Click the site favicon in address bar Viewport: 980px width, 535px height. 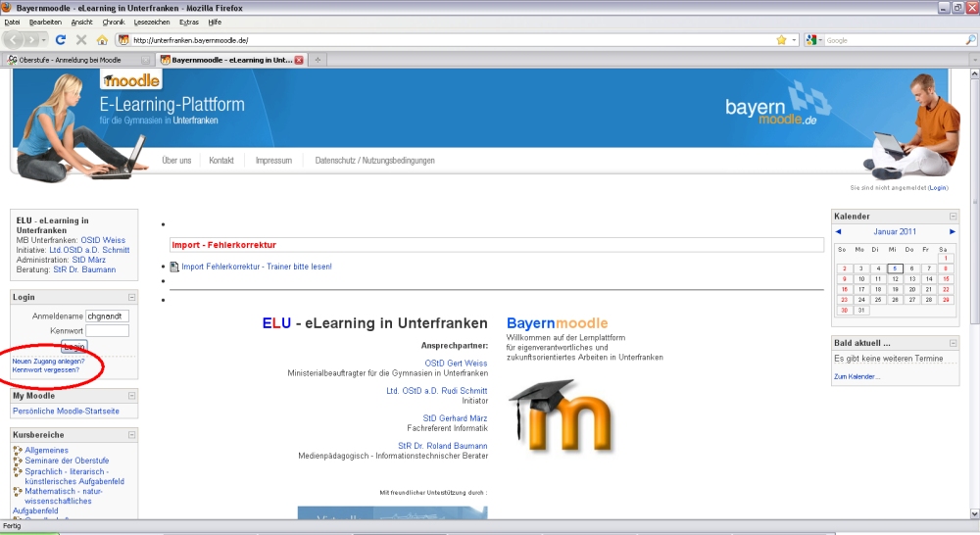pos(123,40)
